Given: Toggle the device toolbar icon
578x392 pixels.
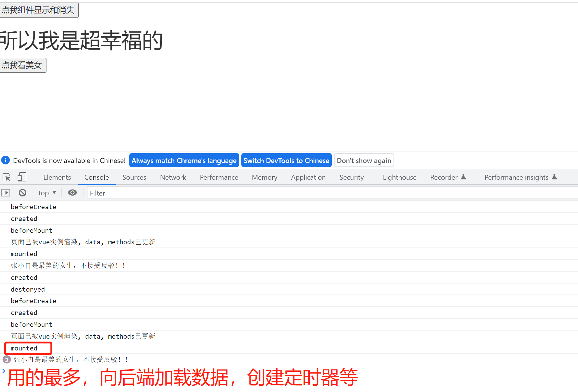Looking at the screenshot, I should click(22, 177).
